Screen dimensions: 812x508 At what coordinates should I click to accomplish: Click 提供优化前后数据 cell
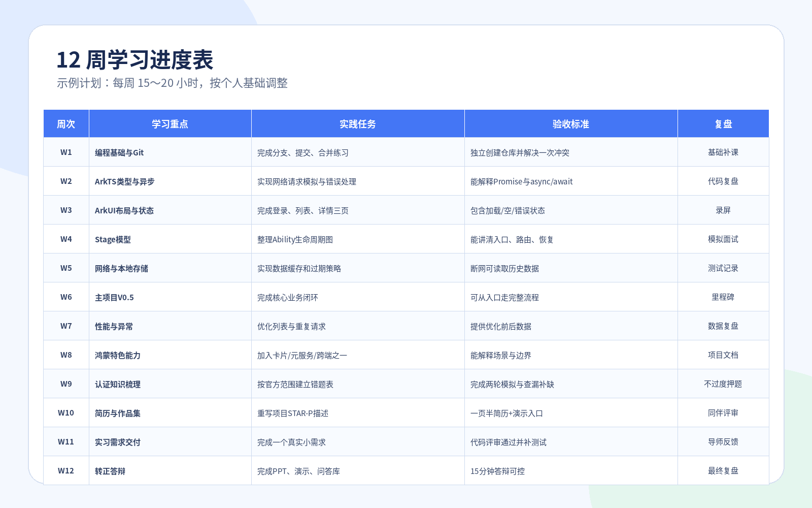point(571,326)
